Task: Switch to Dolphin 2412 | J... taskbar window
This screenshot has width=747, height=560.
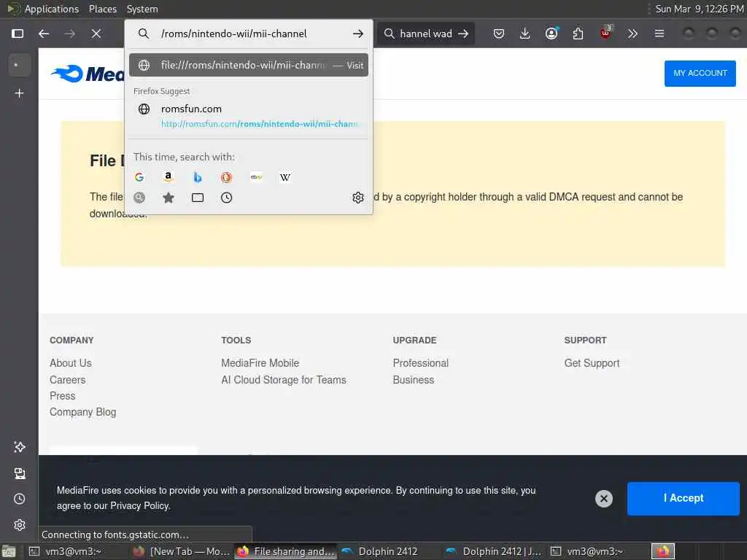Action: (x=494, y=551)
